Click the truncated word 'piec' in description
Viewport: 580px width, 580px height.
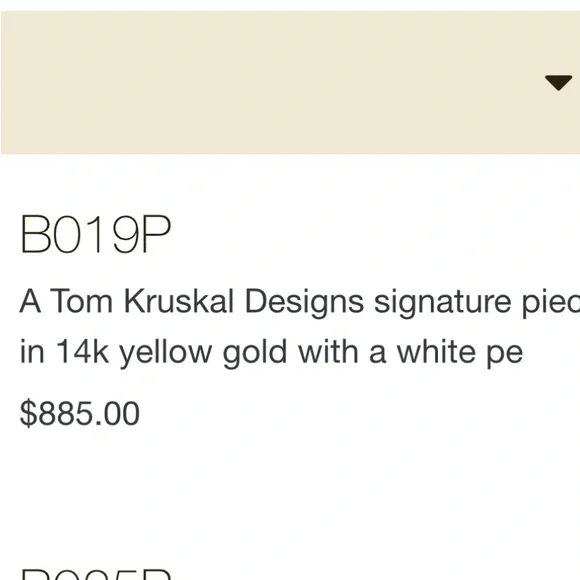[x=551, y=303]
